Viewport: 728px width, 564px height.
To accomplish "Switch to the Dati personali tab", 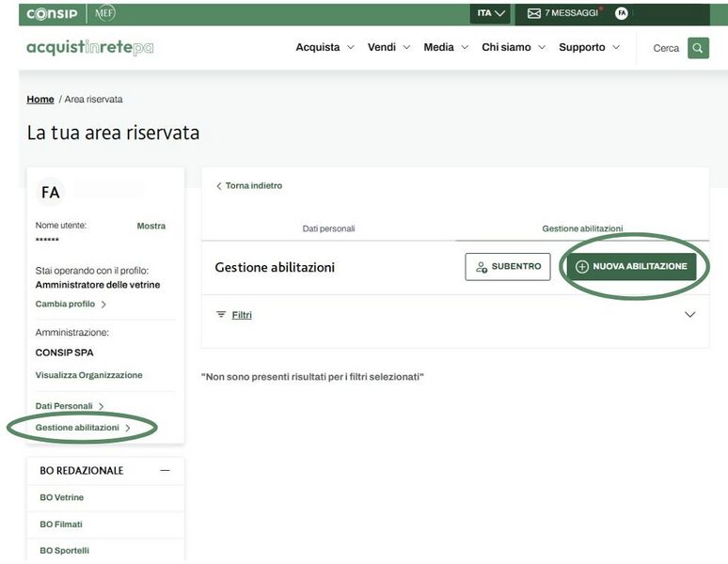I will pos(328,228).
